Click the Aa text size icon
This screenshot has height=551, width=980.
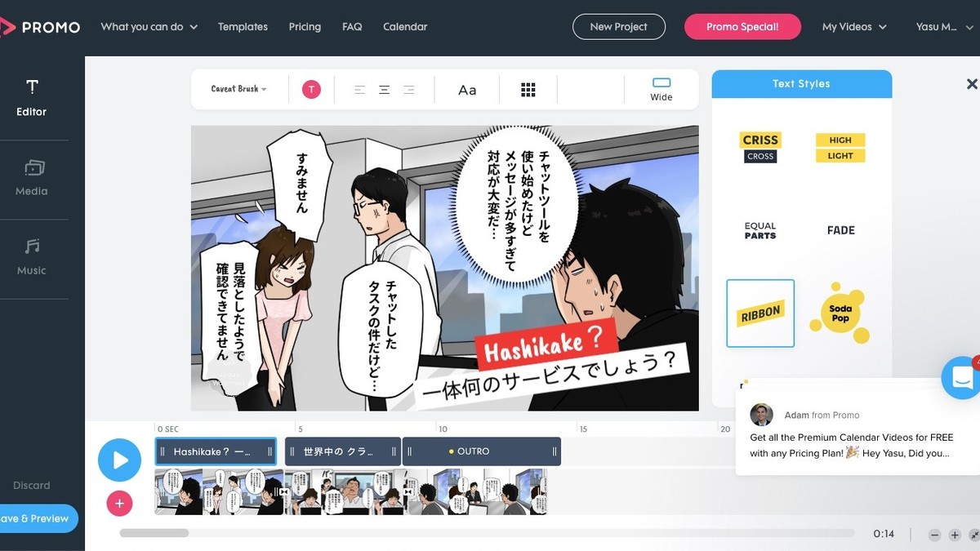point(467,90)
